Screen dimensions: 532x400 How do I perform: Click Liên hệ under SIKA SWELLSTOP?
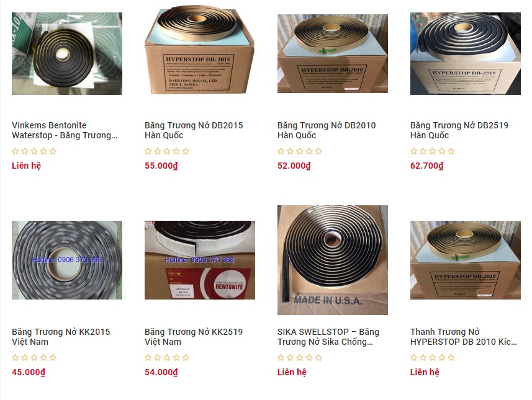click(x=292, y=372)
